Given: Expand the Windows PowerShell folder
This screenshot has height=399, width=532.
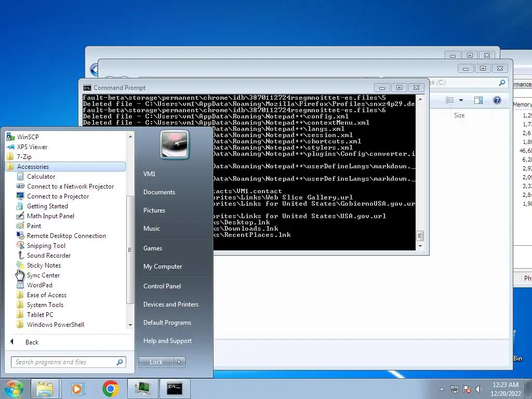Looking at the screenshot, I should (55, 324).
